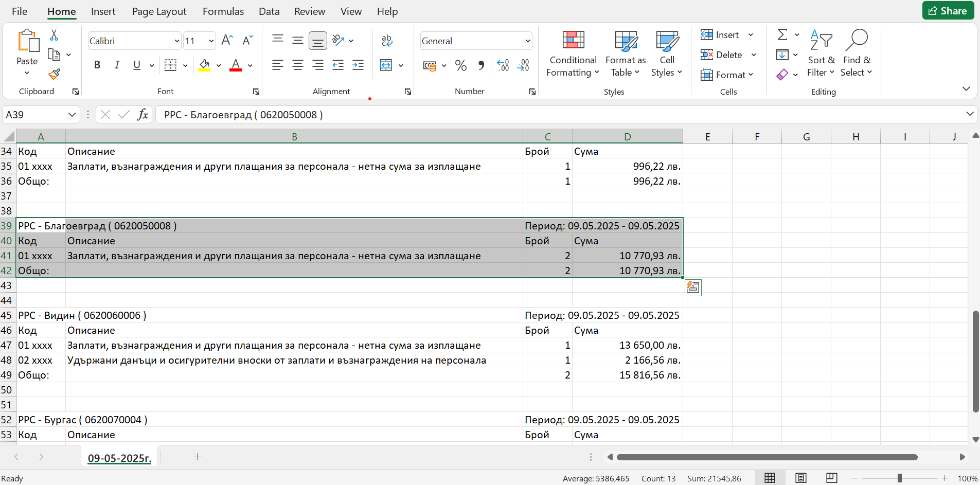The image size is (980, 485).
Task: Click the Share button
Action: coord(948,11)
